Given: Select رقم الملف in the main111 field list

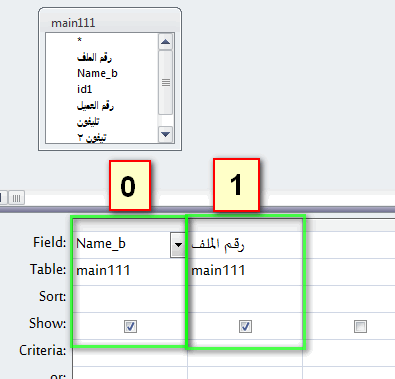Looking at the screenshot, I should 94,57.
